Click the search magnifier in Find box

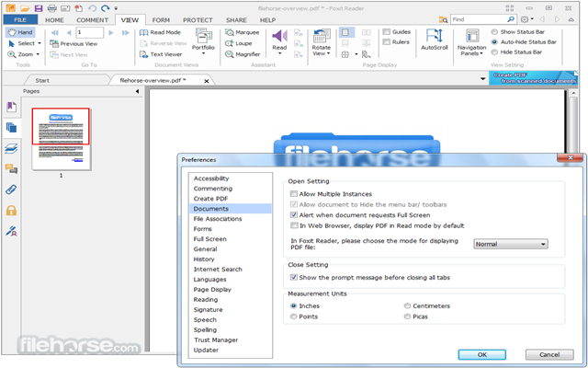click(x=511, y=19)
